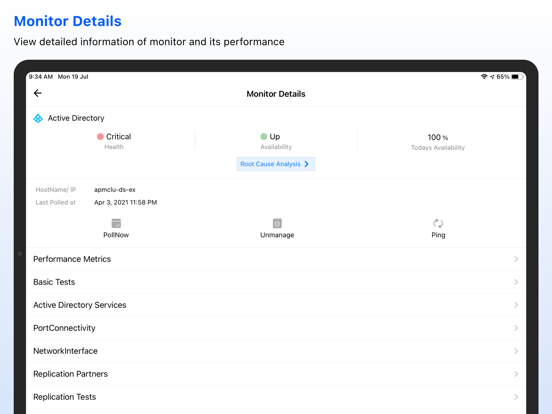Click the Monitor Details screen title
552x414 pixels.
tap(276, 94)
